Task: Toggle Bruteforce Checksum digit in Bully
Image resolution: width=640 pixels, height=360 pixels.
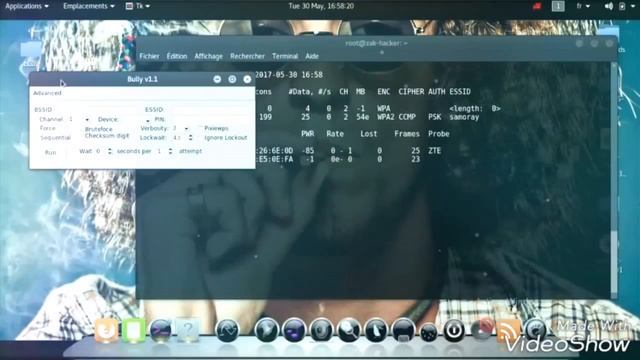Action: (x=107, y=132)
